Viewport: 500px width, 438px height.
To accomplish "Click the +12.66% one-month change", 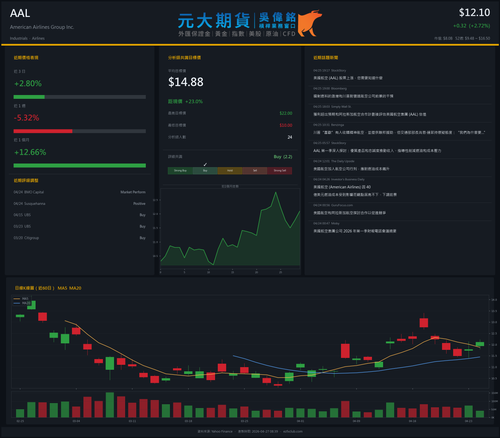I will pos(30,152).
